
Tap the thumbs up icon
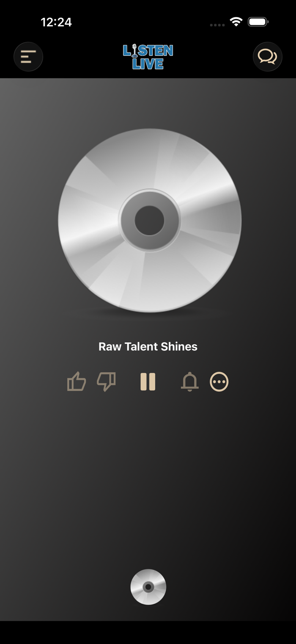pyautogui.click(x=77, y=381)
